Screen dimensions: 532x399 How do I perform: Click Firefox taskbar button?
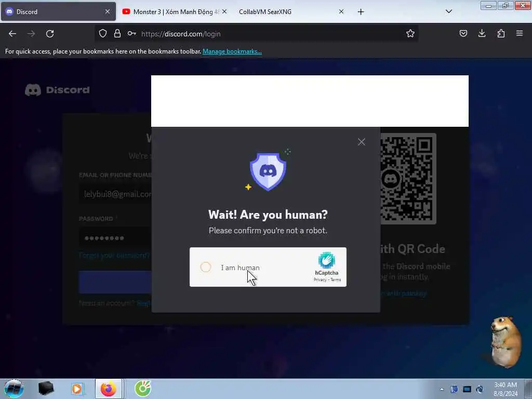[x=109, y=389]
